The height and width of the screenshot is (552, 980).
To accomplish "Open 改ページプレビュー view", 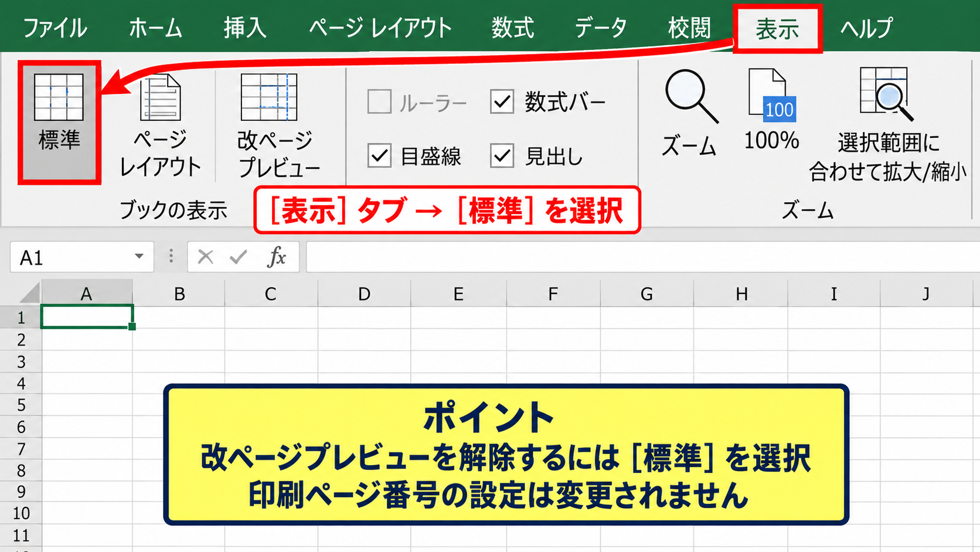I will tap(278, 125).
